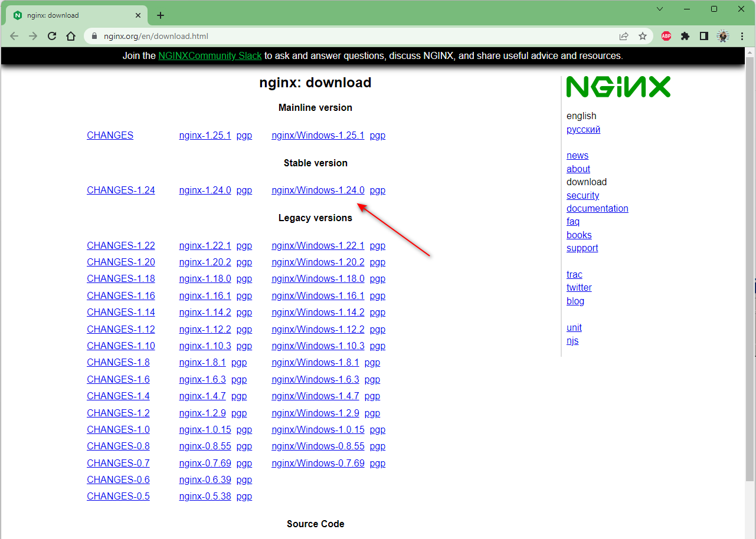
Task: Open pgp signature for nginx-0.5.38
Action: tap(244, 497)
